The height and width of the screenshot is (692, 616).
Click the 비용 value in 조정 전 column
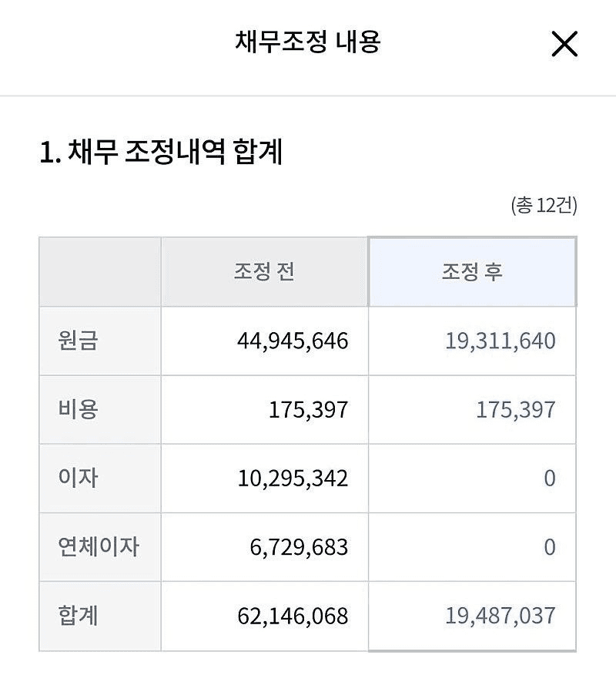coord(308,409)
